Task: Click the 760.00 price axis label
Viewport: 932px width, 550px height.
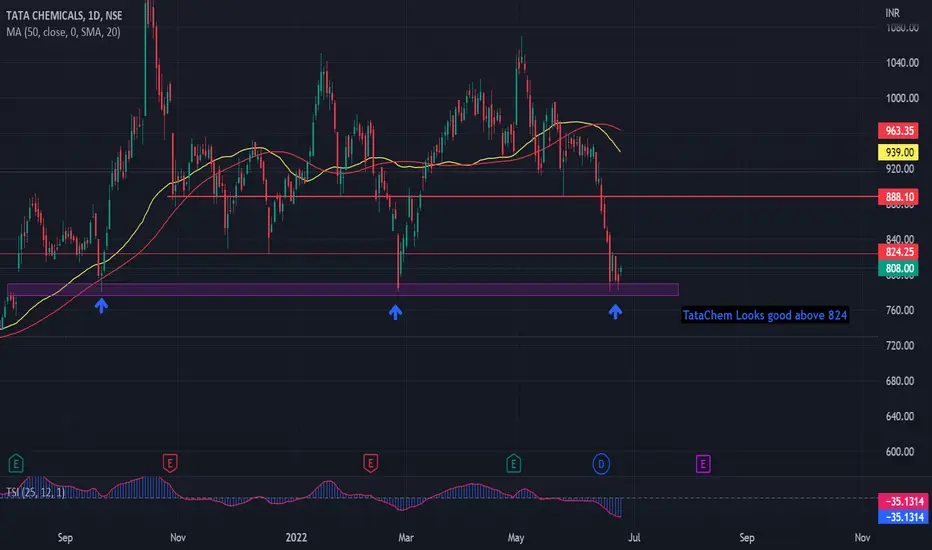Action: click(902, 310)
